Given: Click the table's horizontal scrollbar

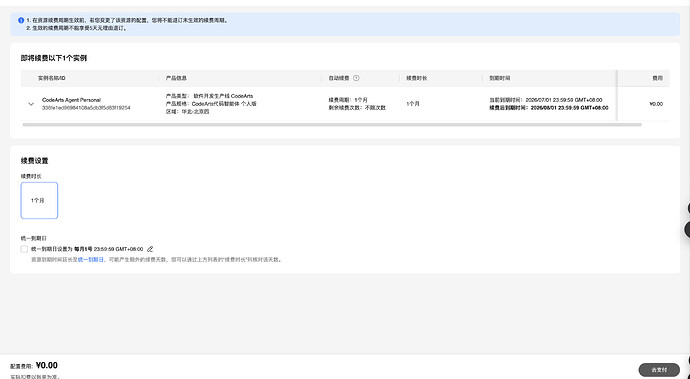Looking at the screenshot, I should 332,125.
